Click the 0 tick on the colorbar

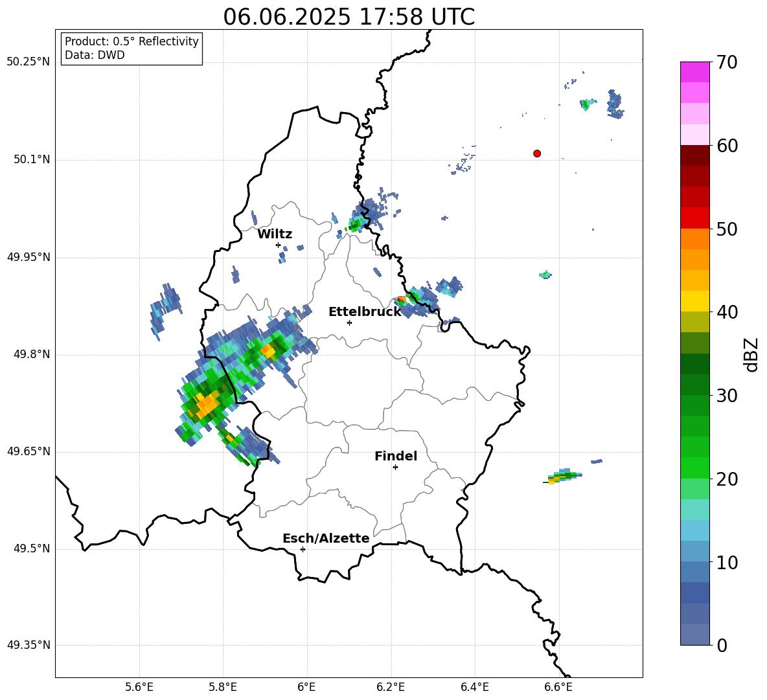tap(722, 645)
